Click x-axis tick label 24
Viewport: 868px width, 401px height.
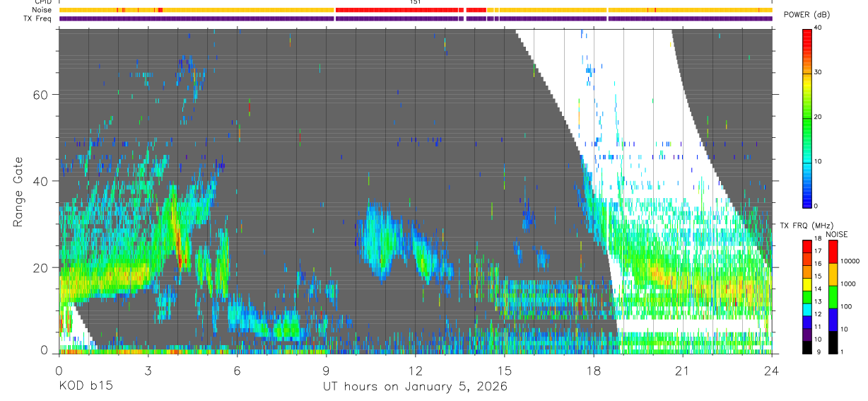[x=771, y=370]
